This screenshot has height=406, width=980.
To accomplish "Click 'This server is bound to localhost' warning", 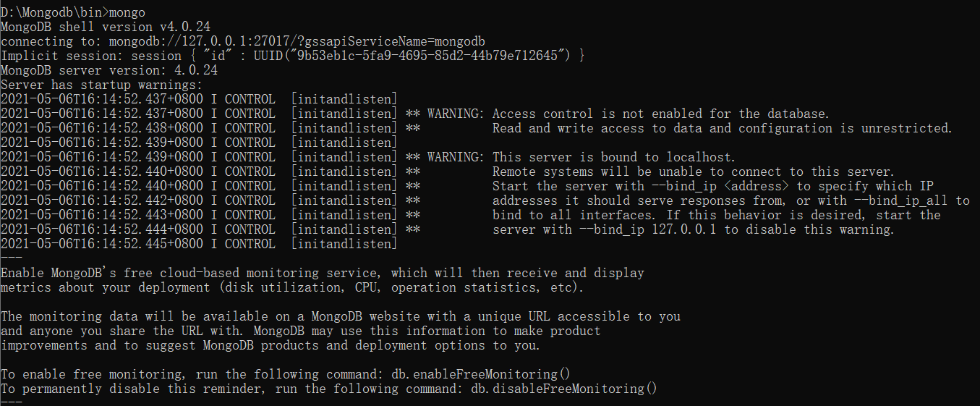I will click(614, 157).
